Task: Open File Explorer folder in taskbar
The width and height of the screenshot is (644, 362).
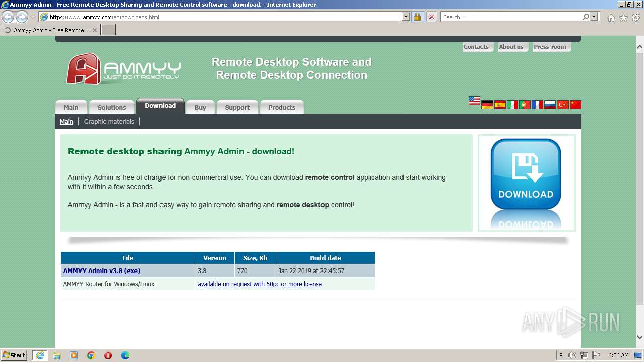Action: coord(57,355)
